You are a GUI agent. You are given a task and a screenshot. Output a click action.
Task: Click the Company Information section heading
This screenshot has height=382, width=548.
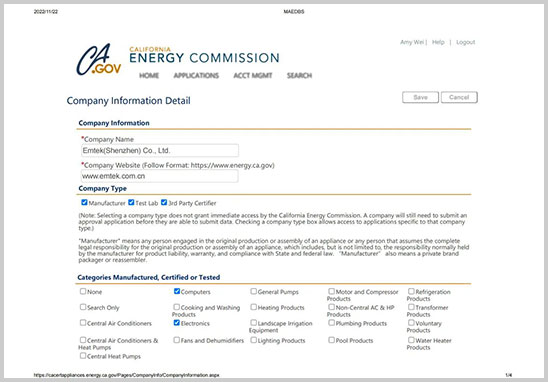click(x=114, y=123)
